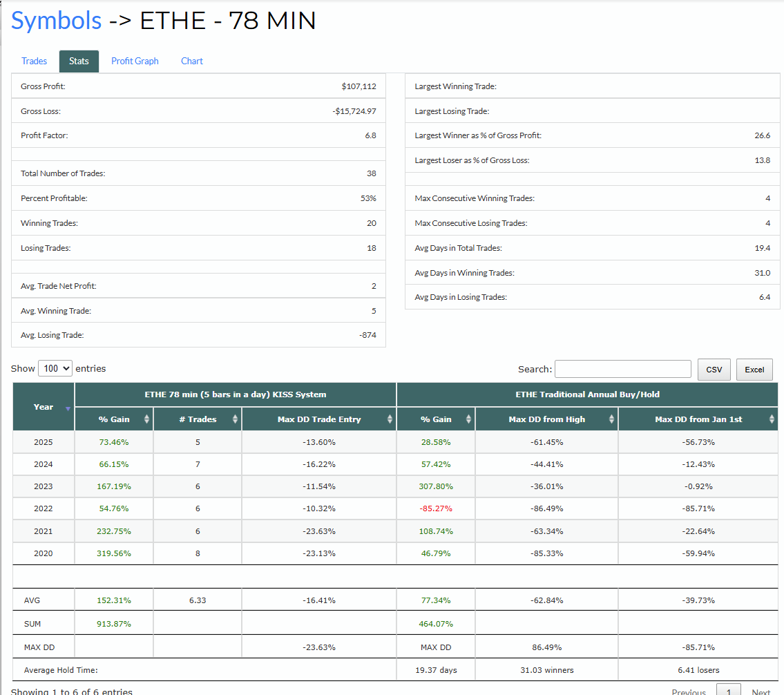Select ETHE Traditional Annual Buy/Hold header

tap(588, 394)
